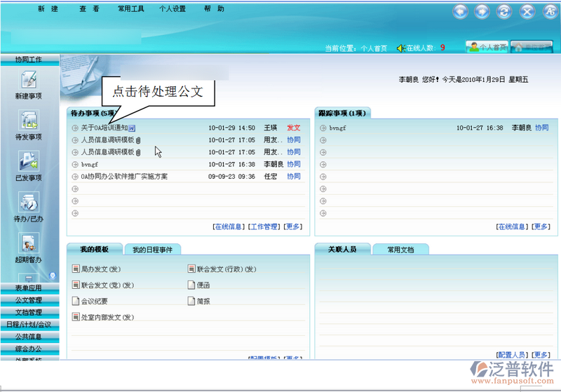Click the forward arrow navigation icon
Screen dimensions: 561x392
pyautogui.click(x=482, y=11)
